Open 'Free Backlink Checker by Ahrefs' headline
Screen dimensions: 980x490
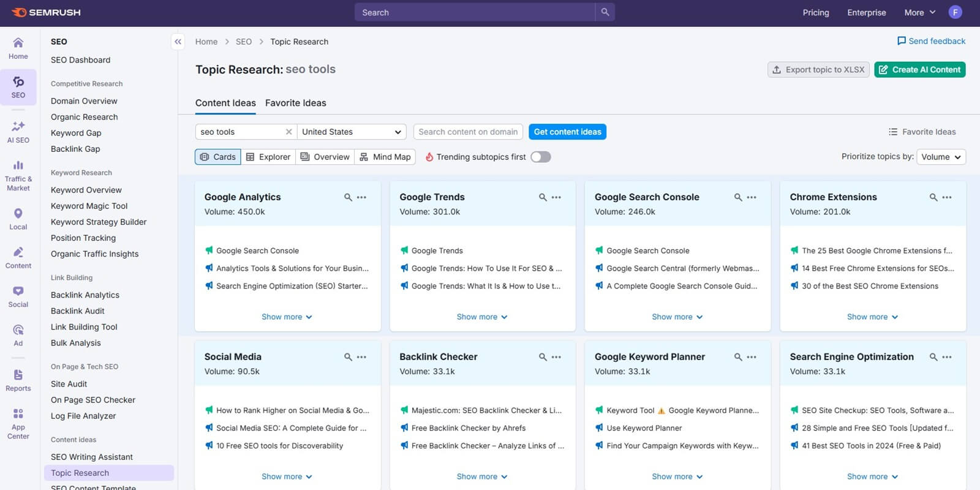[469, 428]
